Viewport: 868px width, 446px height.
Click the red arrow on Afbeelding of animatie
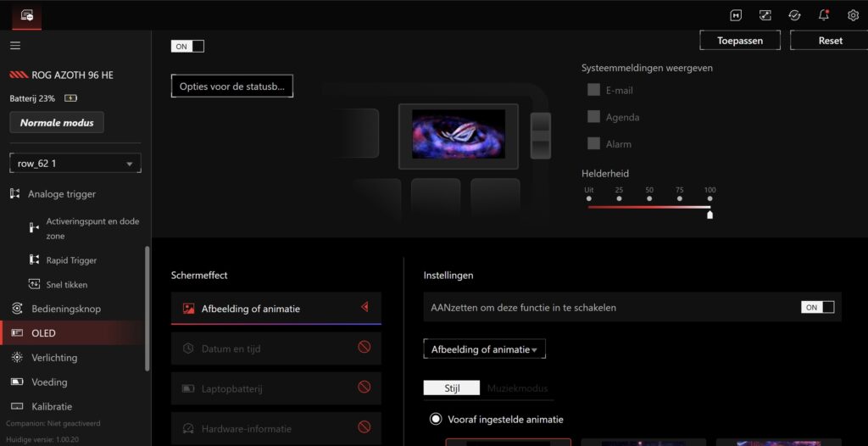(364, 308)
